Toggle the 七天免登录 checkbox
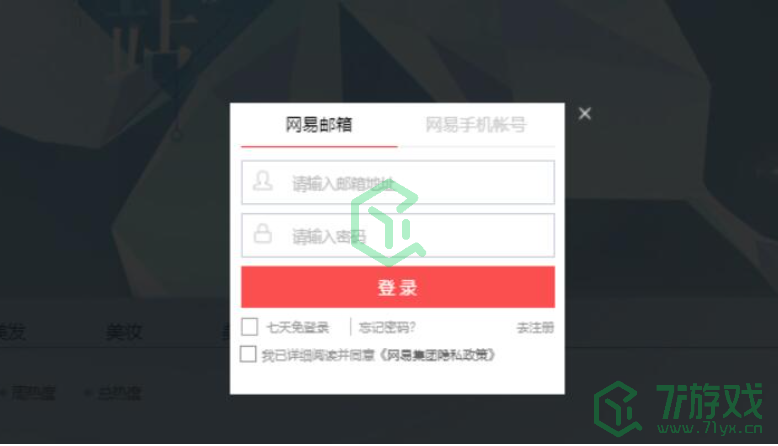This screenshot has width=778, height=446. pyautogui.click(x=250, y=327)
